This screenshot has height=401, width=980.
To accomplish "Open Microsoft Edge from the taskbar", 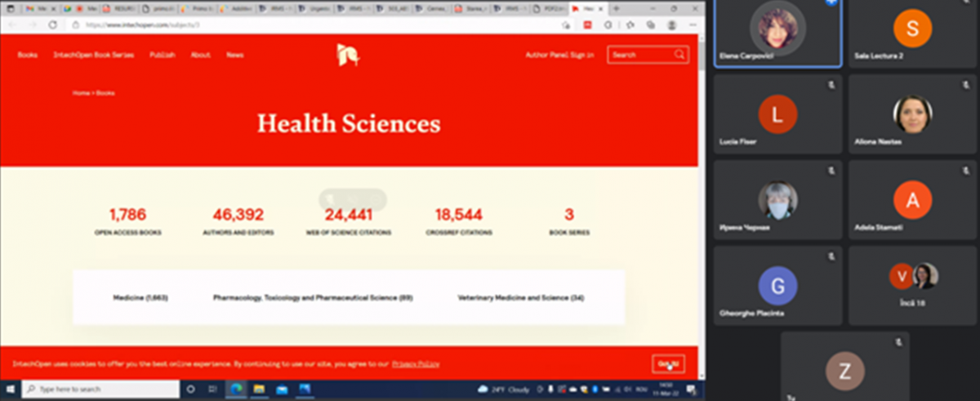I will 235,389.
